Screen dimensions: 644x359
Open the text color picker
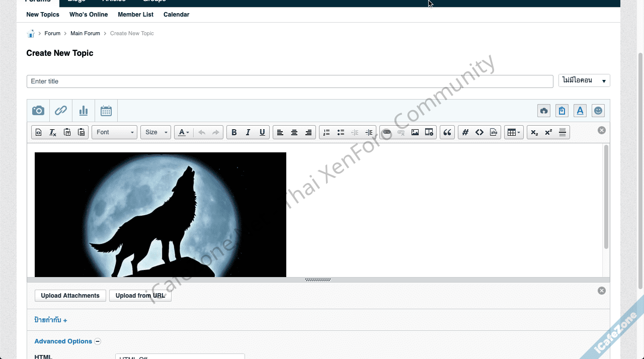[x=184, y=132]
